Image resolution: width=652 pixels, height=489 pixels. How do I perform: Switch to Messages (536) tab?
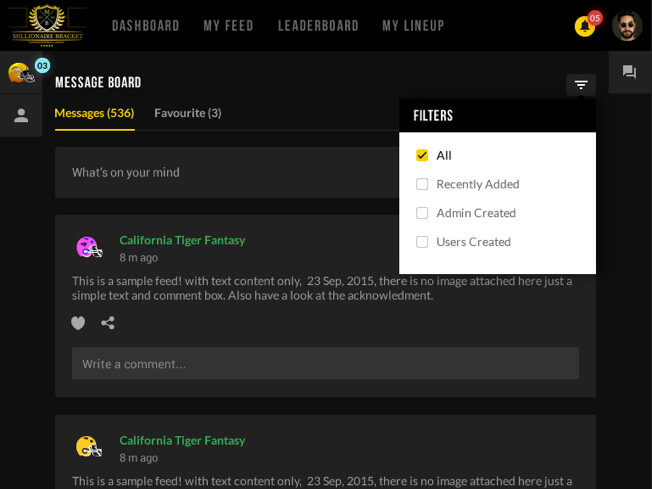[94, 113]
